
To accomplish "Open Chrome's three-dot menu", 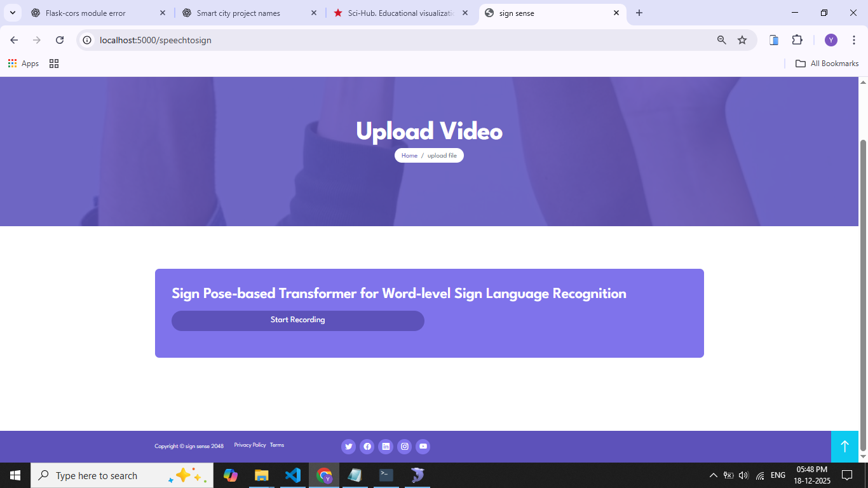I will pos(853,40).
